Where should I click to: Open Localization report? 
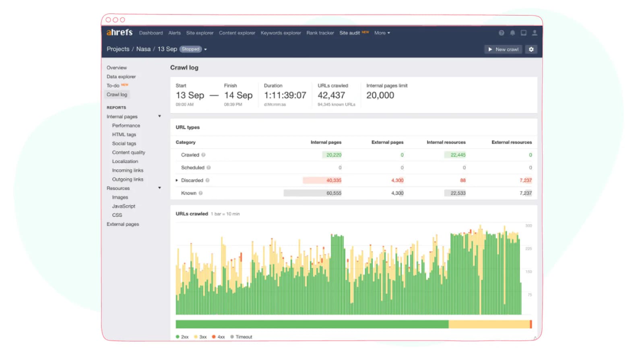click(x=125, y=161)
